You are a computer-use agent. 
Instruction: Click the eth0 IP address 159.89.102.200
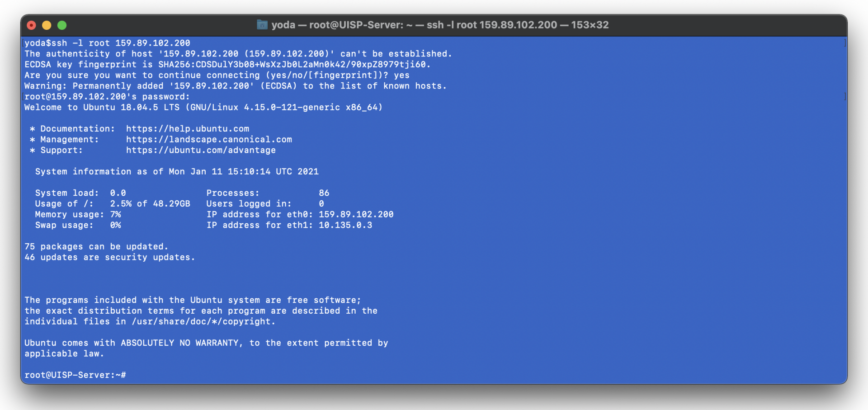click(356, 215)
